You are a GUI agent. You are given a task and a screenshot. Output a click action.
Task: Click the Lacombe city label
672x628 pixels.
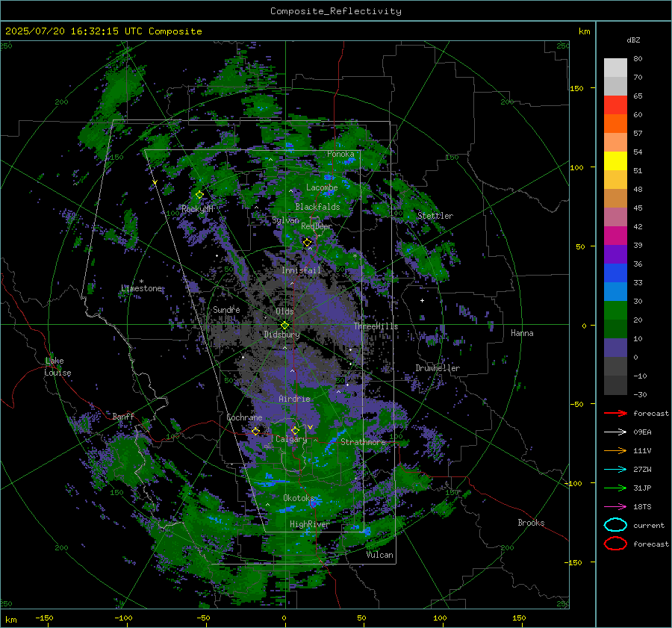coord(322,187)
